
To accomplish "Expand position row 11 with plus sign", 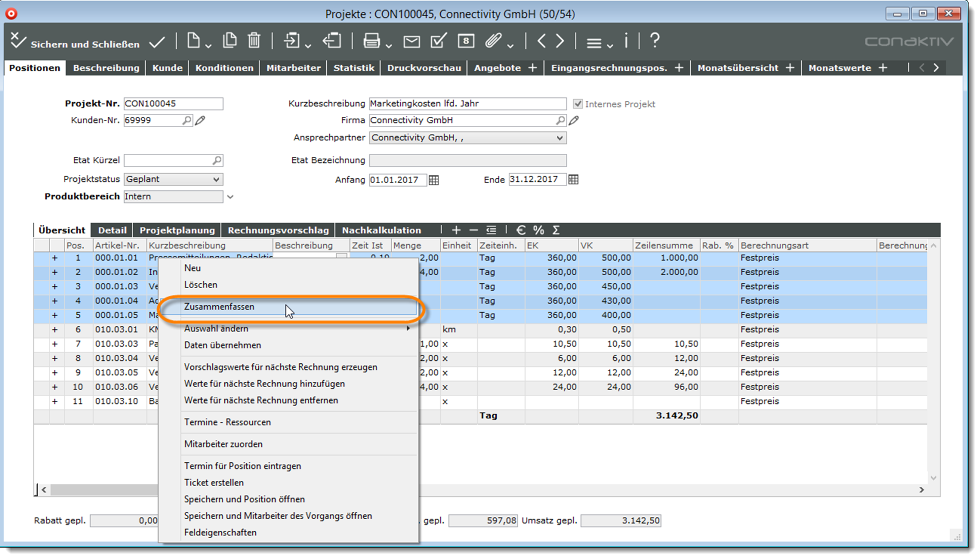I will click(x=54, y=401).
